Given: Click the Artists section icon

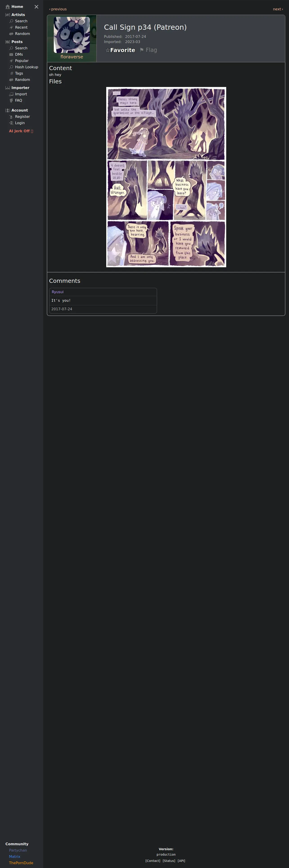Looking at the screenshot, I should 8,15.
